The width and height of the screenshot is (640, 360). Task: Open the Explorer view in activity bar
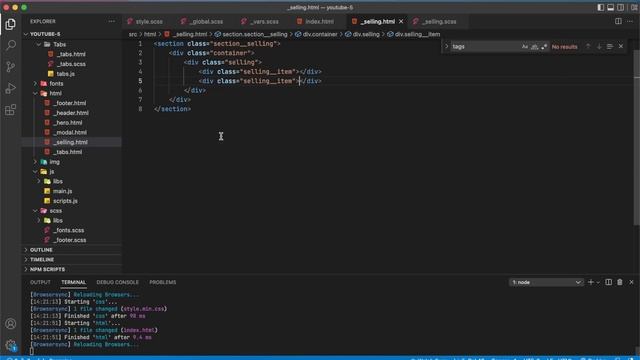[11, 24]
